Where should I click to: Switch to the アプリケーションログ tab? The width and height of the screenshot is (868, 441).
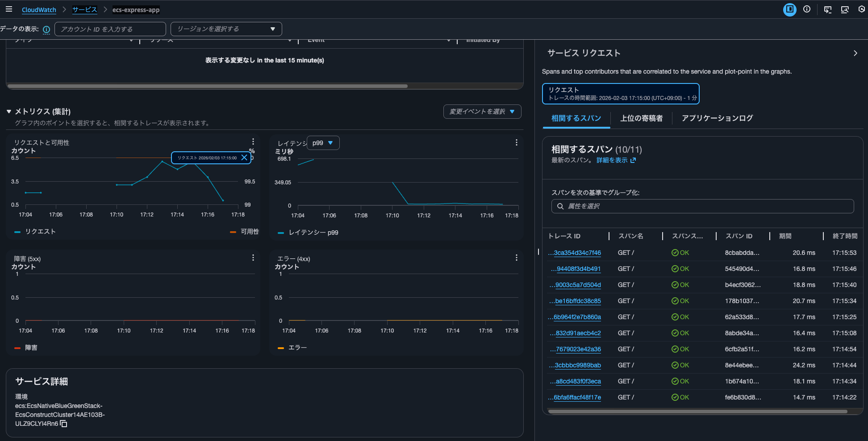[717, 118]
